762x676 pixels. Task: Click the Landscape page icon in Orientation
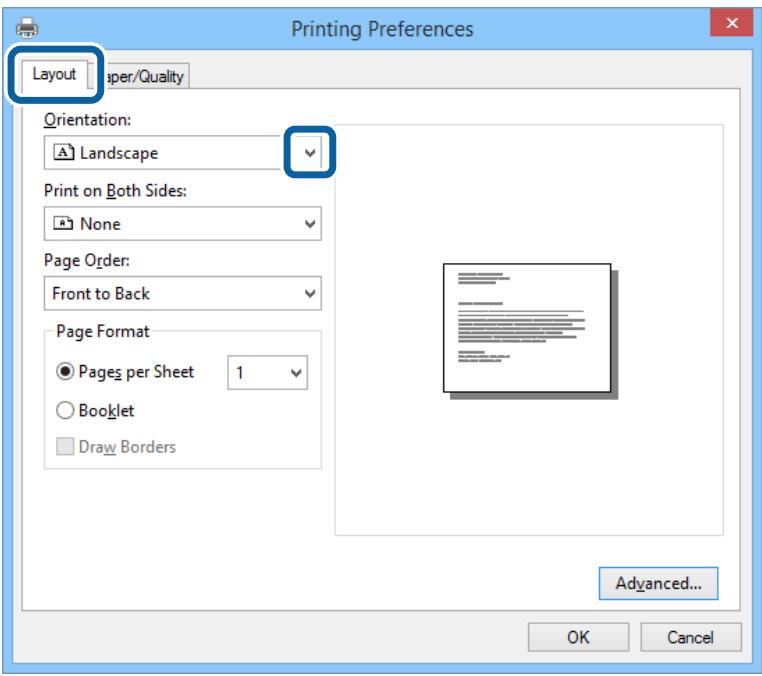(63, 153)
